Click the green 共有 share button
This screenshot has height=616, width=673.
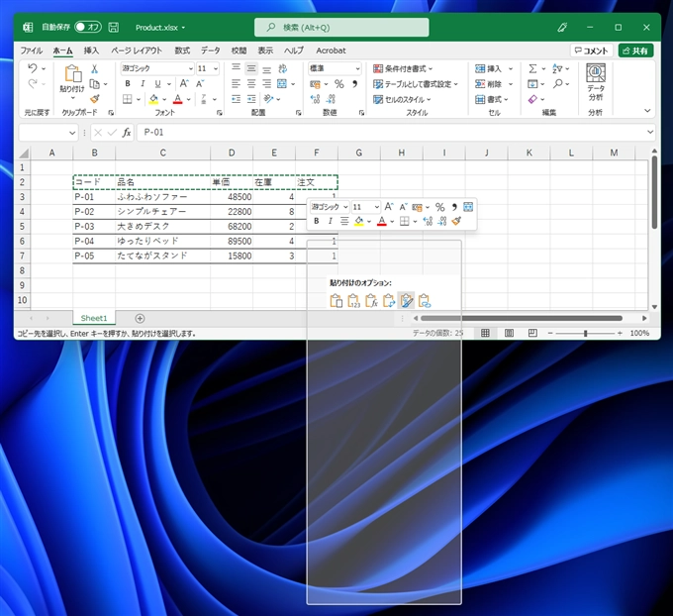(x=635, y=51)
